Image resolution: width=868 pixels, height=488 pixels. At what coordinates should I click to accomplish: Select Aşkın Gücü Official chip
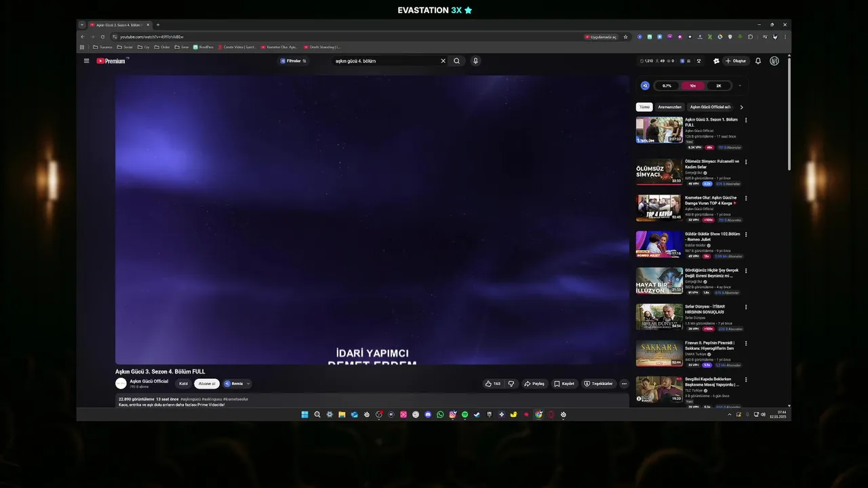click(x=710, y=107)
